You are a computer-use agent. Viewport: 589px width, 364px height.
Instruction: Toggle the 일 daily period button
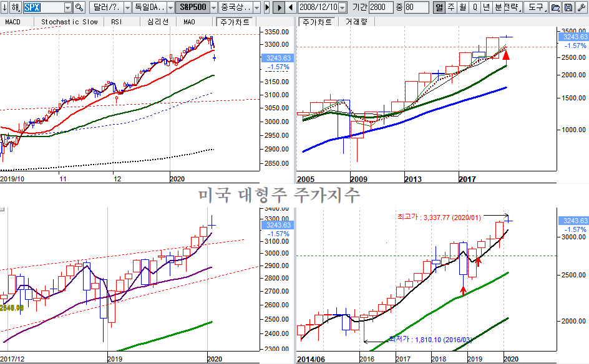439,7
